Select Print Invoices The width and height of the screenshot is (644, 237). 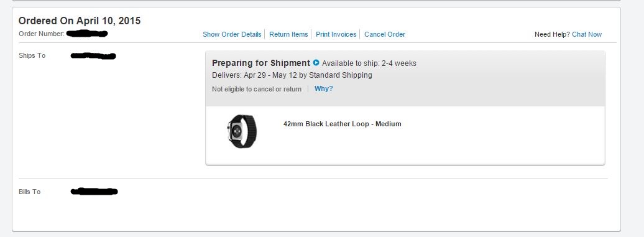click(x=336, y=34)
